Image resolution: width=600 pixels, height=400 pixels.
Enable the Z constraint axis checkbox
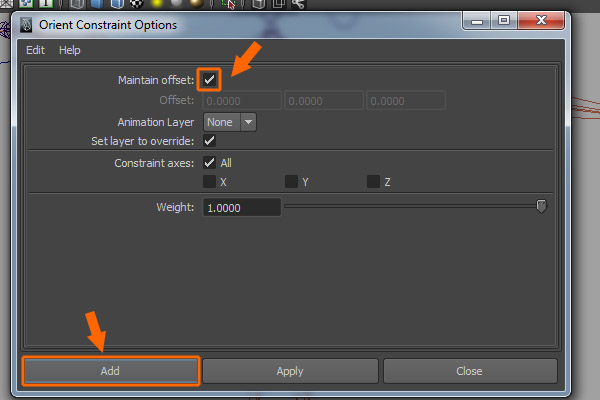pos(373,181)
